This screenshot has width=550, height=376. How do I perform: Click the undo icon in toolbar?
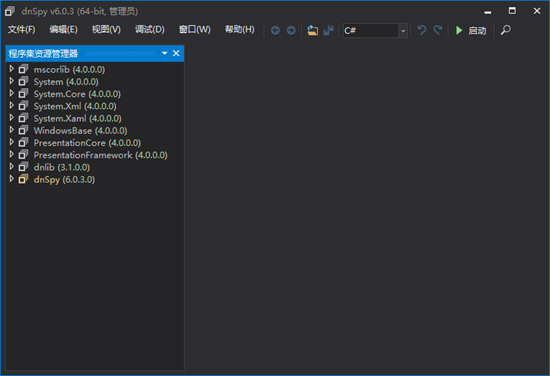click(x=422, y=30)
